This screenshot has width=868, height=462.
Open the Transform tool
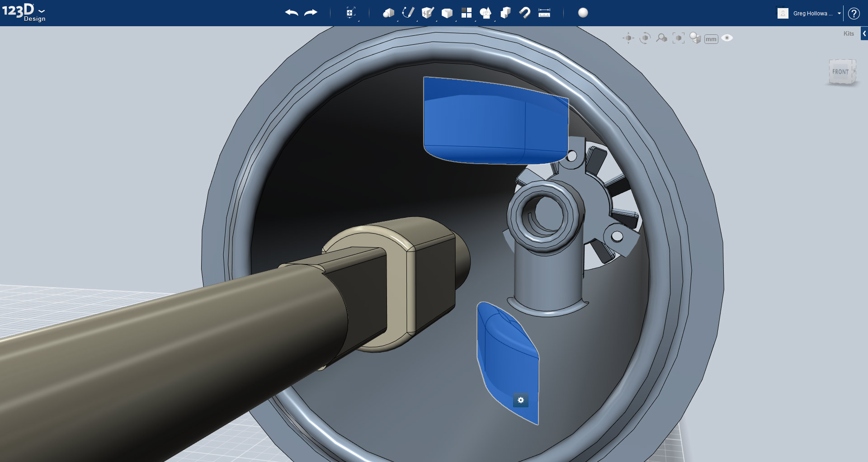click(350, 13)
